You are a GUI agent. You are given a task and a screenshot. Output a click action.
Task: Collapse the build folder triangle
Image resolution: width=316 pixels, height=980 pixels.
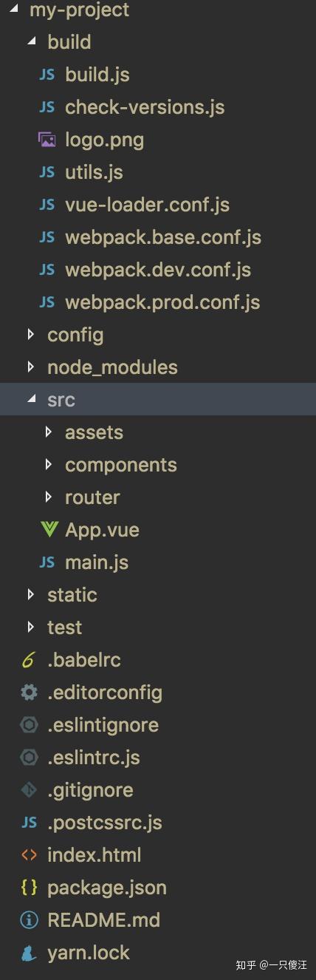point(31,41)
